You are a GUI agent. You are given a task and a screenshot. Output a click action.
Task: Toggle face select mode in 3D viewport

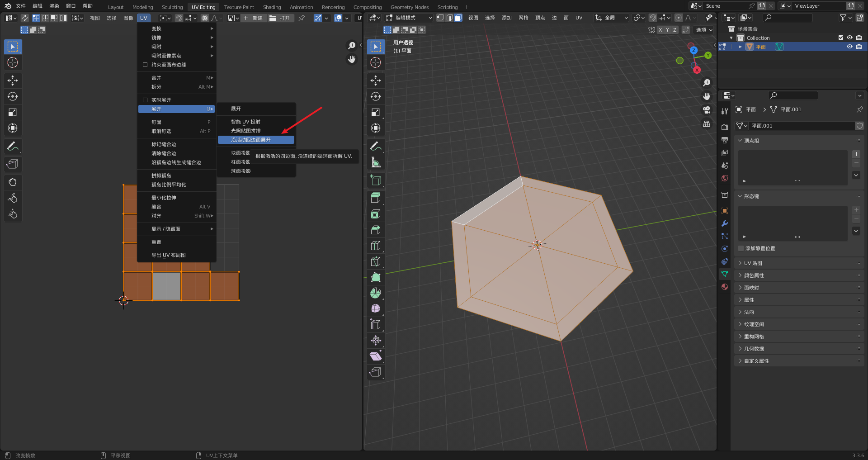tap(458, 18)
